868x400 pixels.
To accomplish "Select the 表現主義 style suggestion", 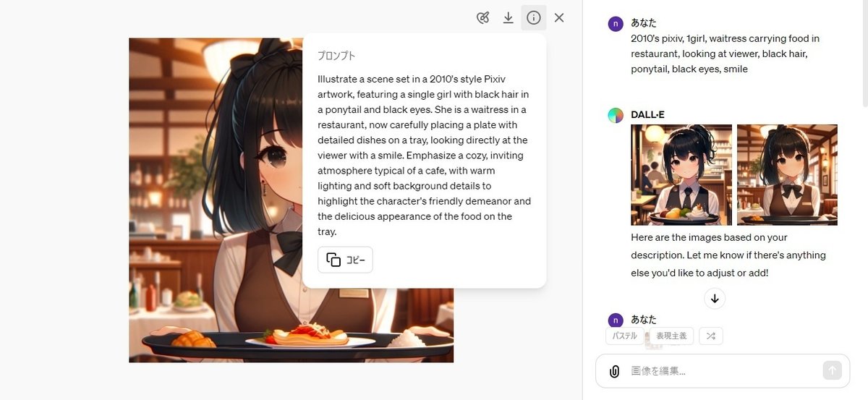I will click(672, 336).
